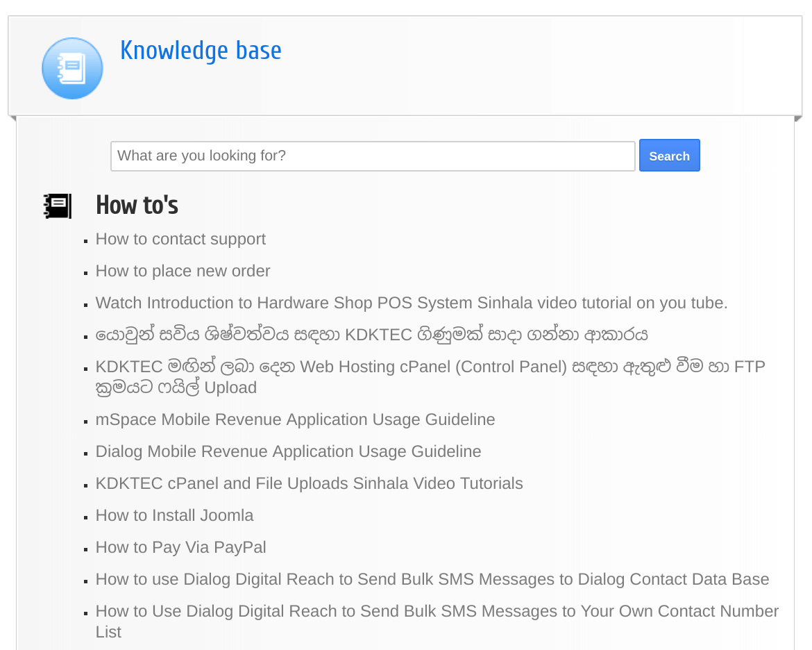Open Digital Reach article for Your Own Contact Number List
812x650 pixels.
[437, 622]
